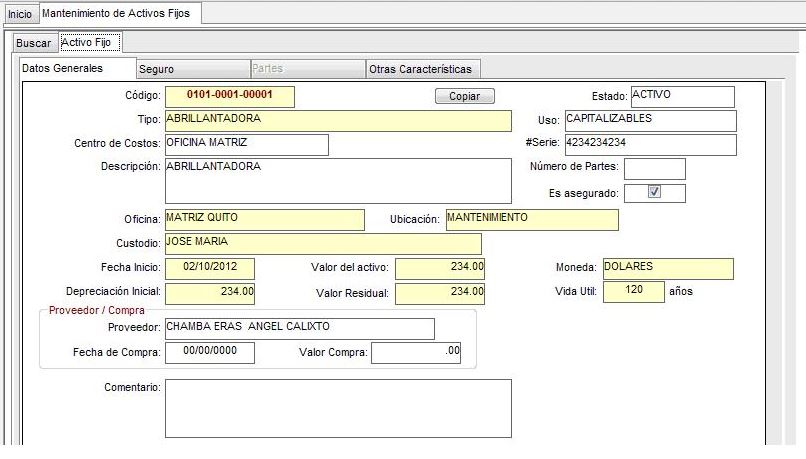Viewport: 806px width, 459px height.
Task: Click the Custodio field JOSE MARIA
Action: click(322, 243)
